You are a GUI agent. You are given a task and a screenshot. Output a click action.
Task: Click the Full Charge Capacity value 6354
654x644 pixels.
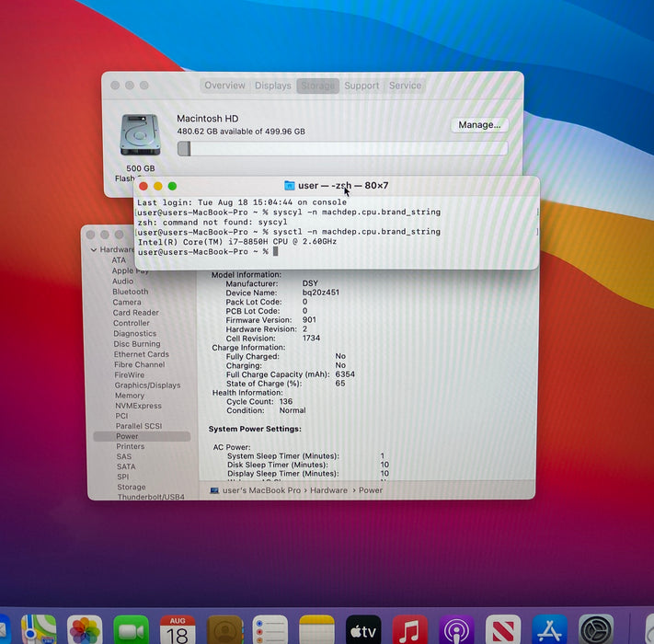(345, 374)
